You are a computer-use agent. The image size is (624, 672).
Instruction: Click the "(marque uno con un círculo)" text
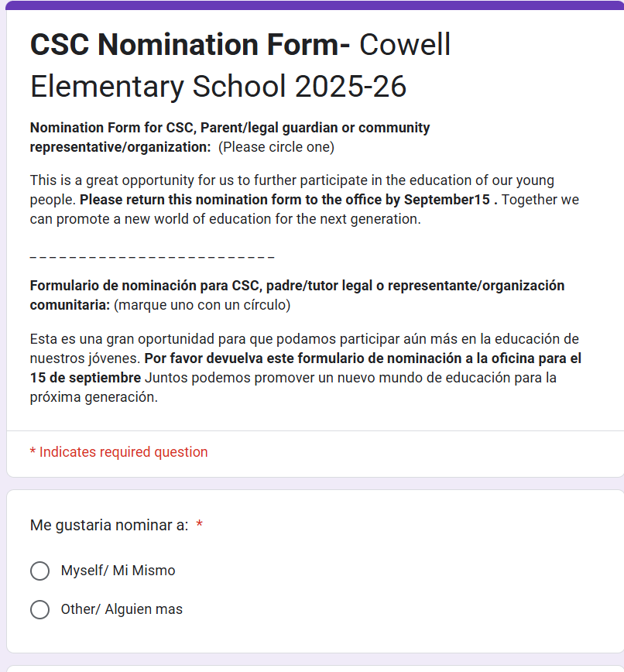[202, 306]
